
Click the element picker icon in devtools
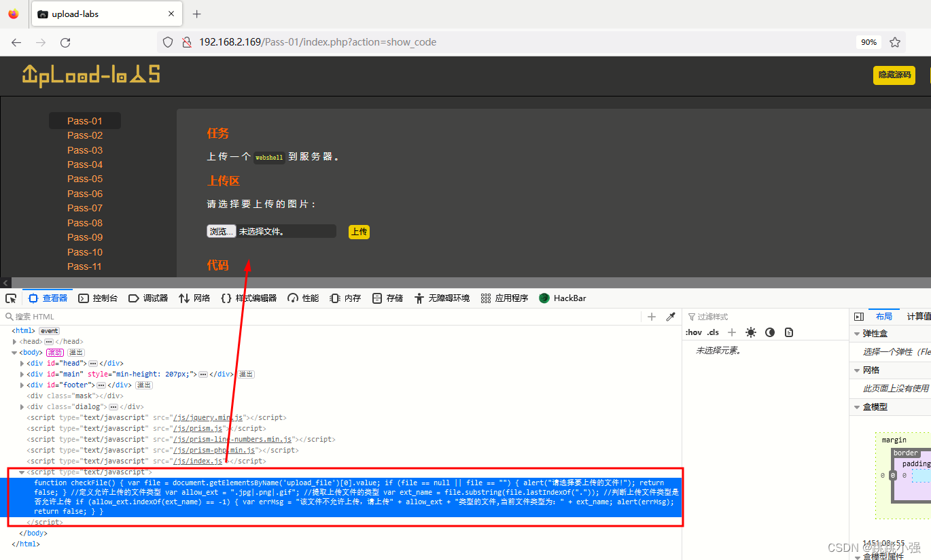click(x=11, y=298)
